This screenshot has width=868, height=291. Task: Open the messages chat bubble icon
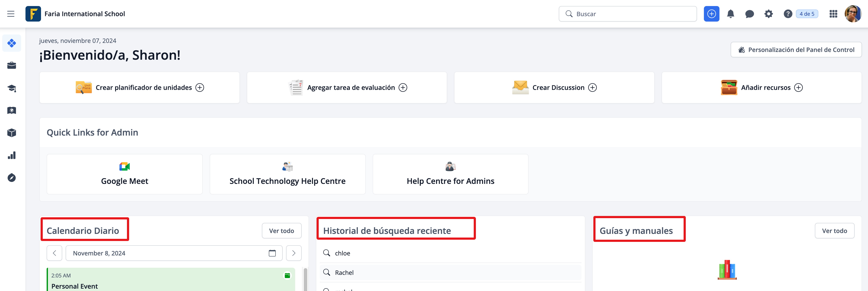[x=749, y=14]
